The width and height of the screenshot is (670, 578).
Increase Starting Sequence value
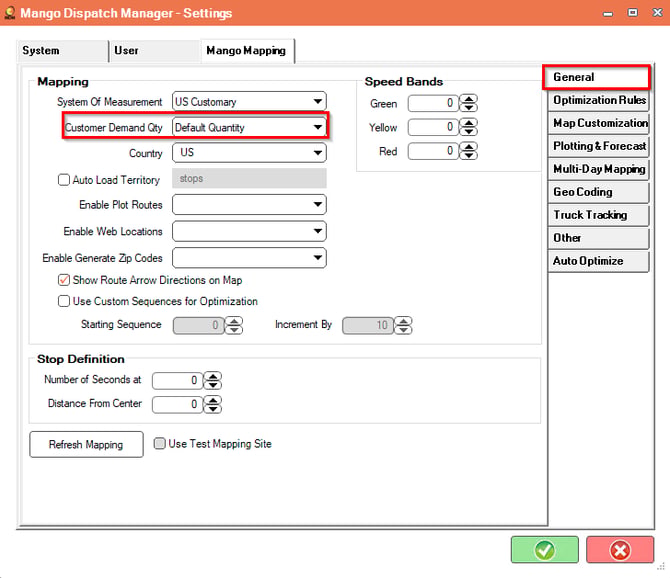tap(234, 321)
